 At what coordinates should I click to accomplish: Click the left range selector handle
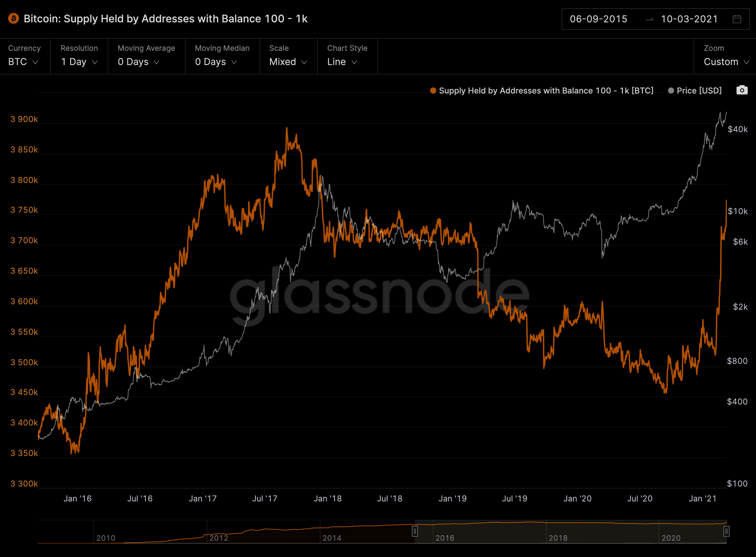point(415,531)
